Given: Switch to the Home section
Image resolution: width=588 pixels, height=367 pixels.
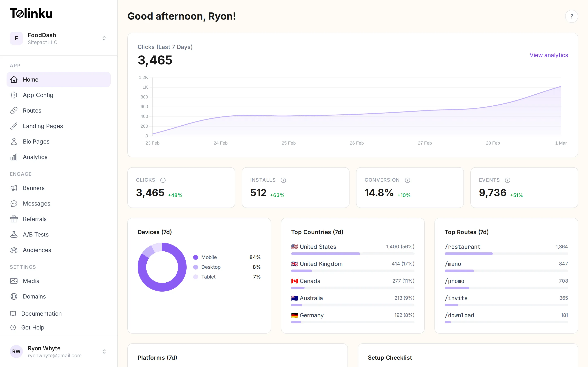Looking at the screenshot, I should tap(31, 79).
